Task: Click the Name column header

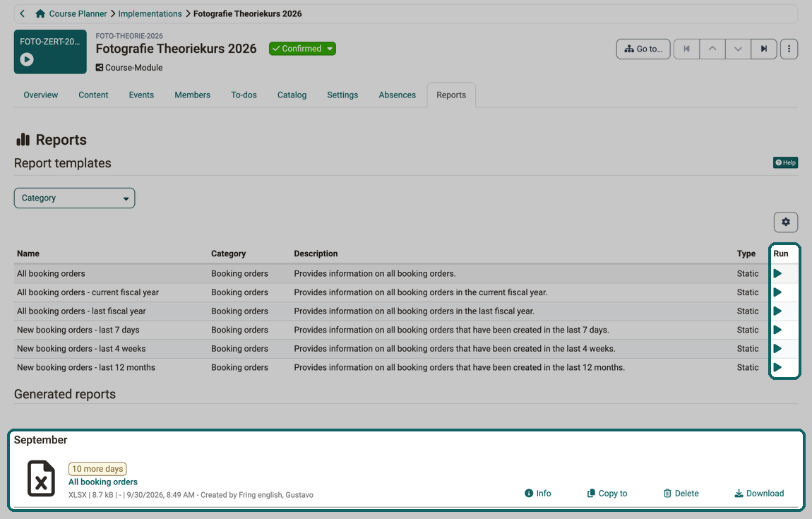Action: [x=28, y=253]
